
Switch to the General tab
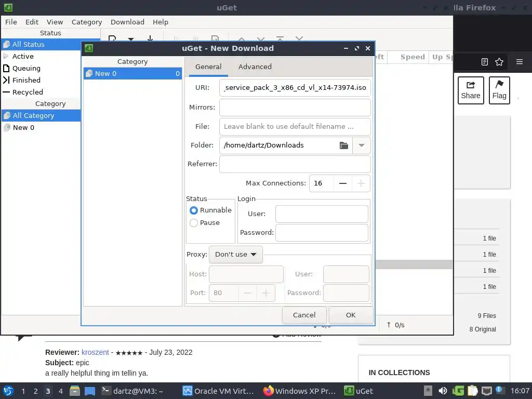[x=208, y=67]
